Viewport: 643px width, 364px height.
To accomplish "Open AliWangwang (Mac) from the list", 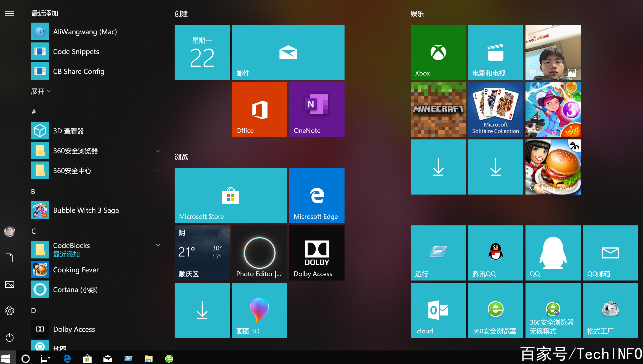I will click(97, 32).
